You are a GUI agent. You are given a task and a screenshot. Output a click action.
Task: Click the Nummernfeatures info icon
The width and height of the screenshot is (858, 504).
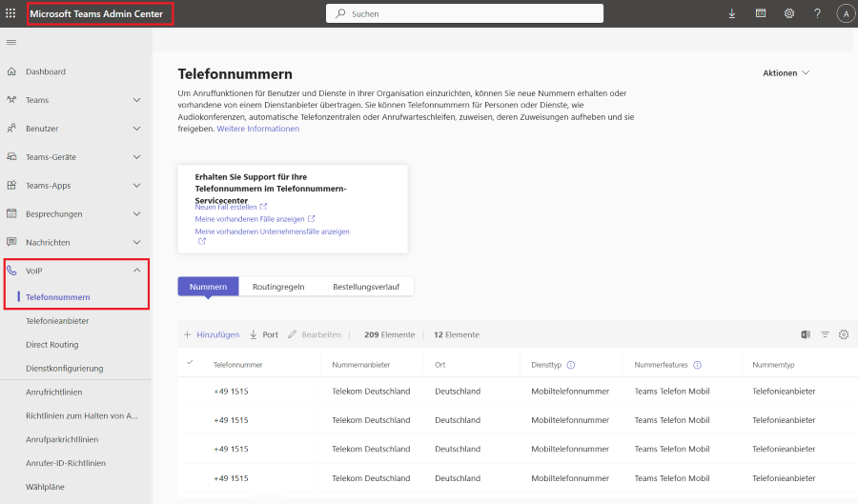coord(697,365)
